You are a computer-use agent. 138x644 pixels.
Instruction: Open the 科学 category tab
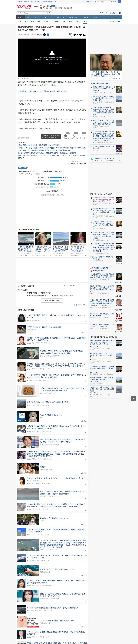click(71, 21)
